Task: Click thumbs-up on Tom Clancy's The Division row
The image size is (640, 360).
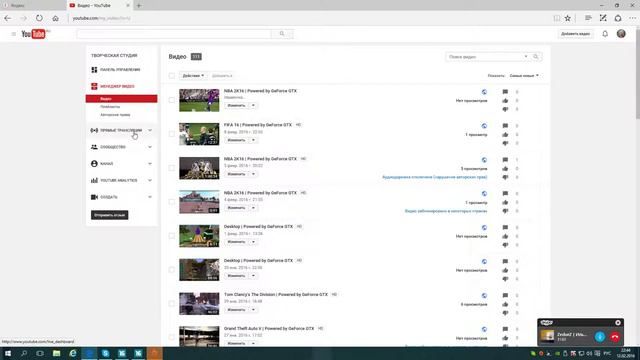Action: coord(505,304)
